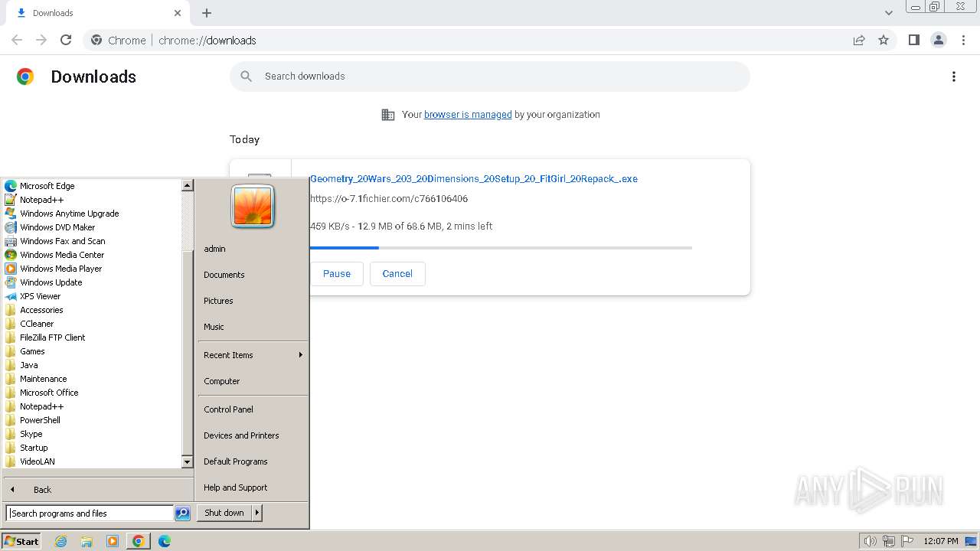
Task: Cancel the Geometry Wars download
Action: (x=397, y=274)
